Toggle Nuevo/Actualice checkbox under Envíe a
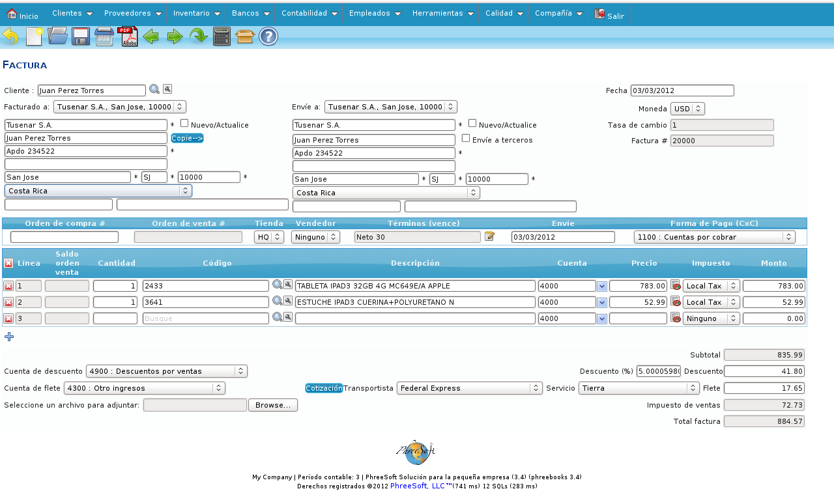Viewport: 834px width, 504px height. (472, 123)
